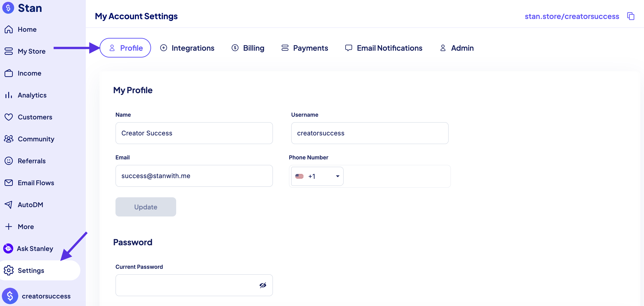Screen dimensions: 644x306
Task: Toggle Current Password visibility eye icon
Action: 263,285
